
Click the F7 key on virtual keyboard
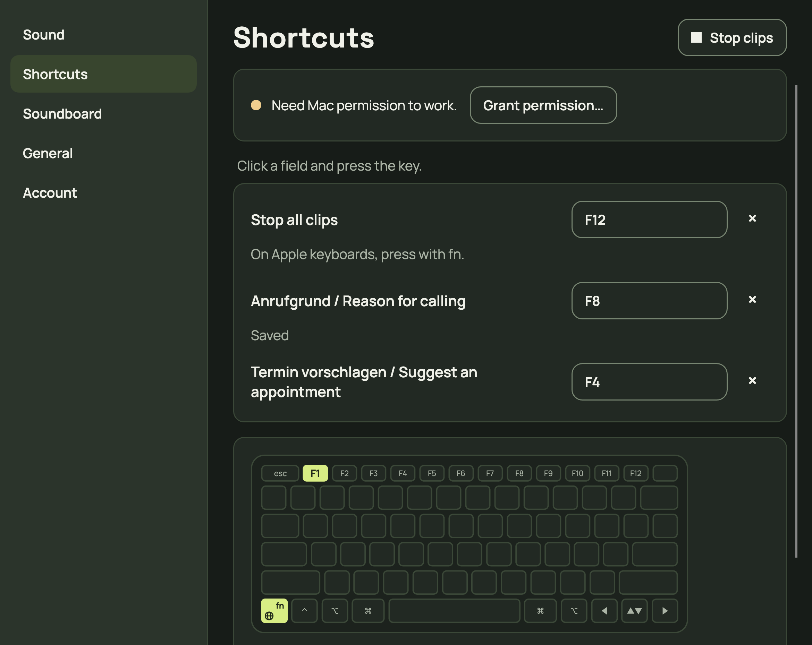pyautogui.click(x=490, y=473)
